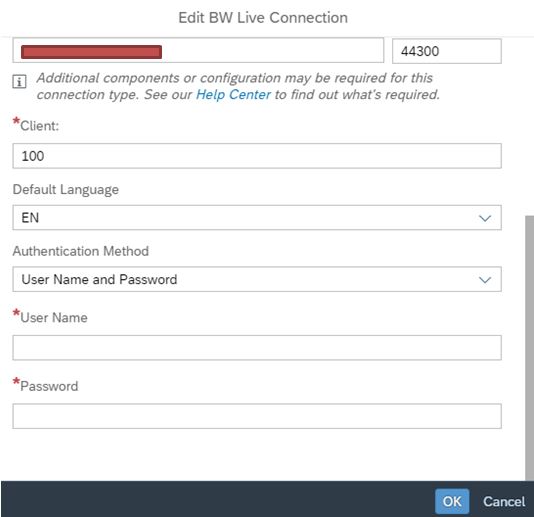Screen dimensions: 534x517
Task: Open the Help Center link
Action: tap(233, 95)
